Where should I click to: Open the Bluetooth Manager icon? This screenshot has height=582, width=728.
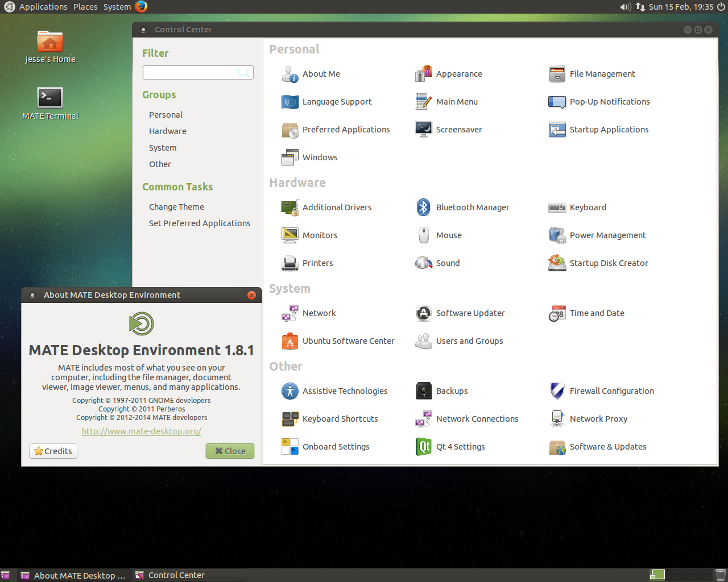tap(424, 207)
